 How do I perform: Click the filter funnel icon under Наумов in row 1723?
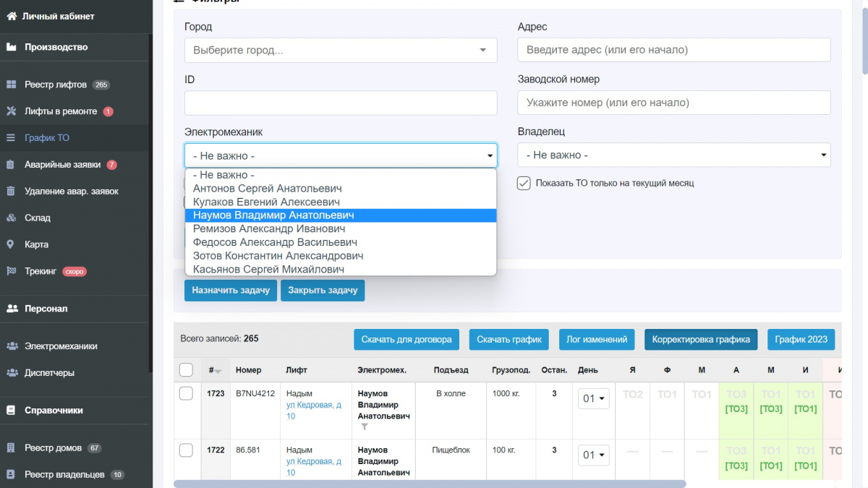[365, 427]
